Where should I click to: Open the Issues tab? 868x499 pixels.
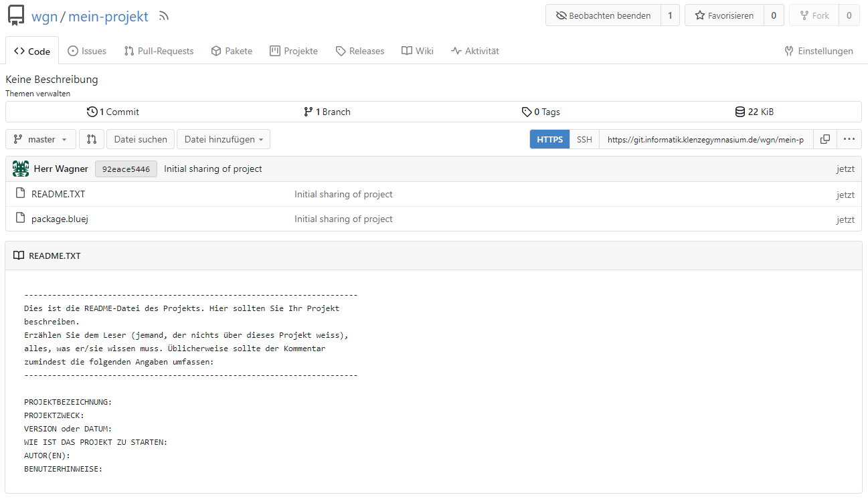pyautogui.click(x=87, y=51)
